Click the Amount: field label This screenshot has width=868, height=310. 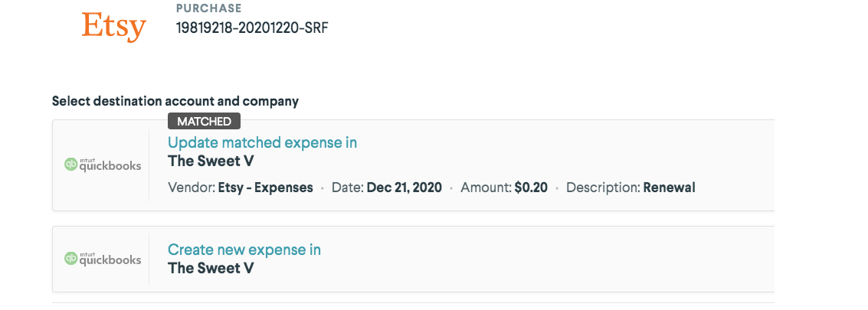486,188
